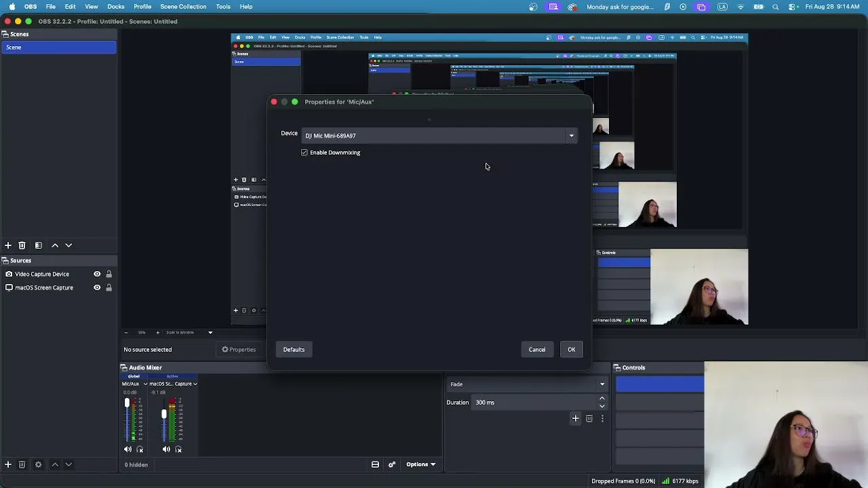This screenshot has height=488, width=868.
Task: Open the Help menu
Action: coord(246,7)
